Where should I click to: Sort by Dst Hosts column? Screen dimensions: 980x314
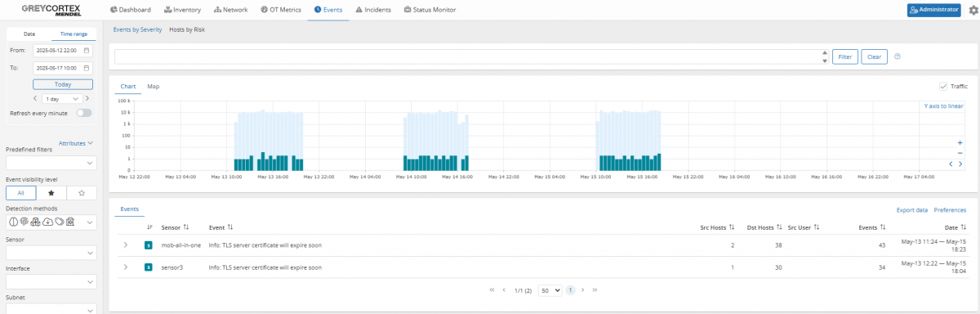tap(764, 227)
